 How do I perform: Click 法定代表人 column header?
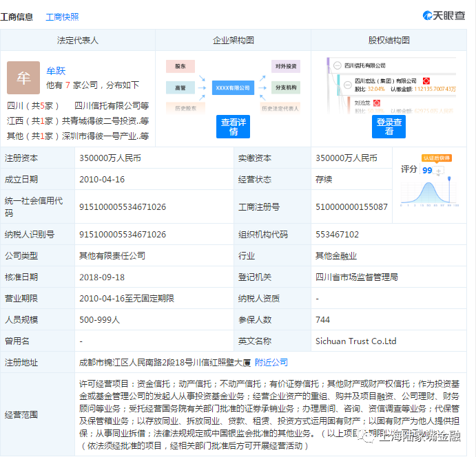78,41
